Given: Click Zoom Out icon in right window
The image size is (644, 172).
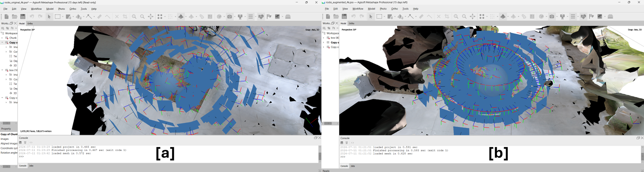Looking at the screenshot, I should click(464, 16).
